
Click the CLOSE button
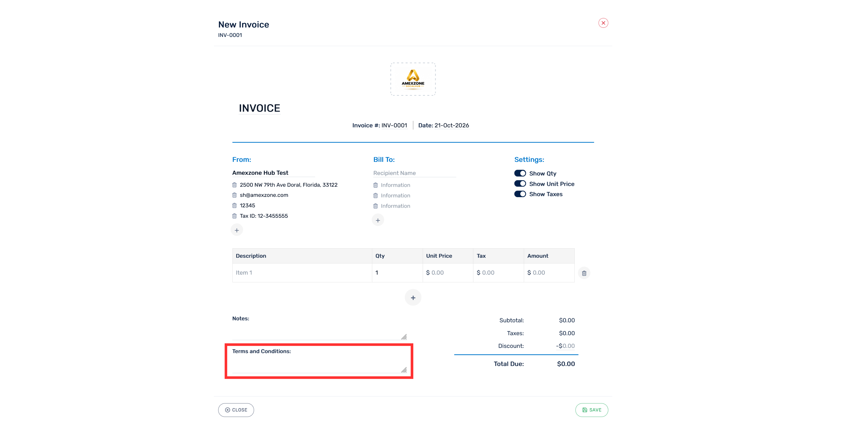(x=236, y=410)
